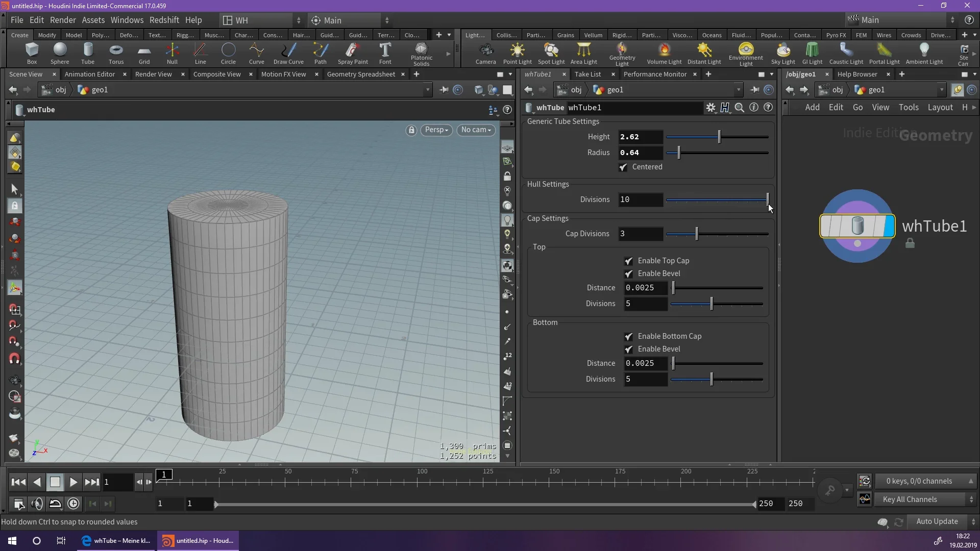Viewport: 980px width, 551px height.
Task: Toggle Enable Bottom Cap checkbox
Action: tap(629, 336)
